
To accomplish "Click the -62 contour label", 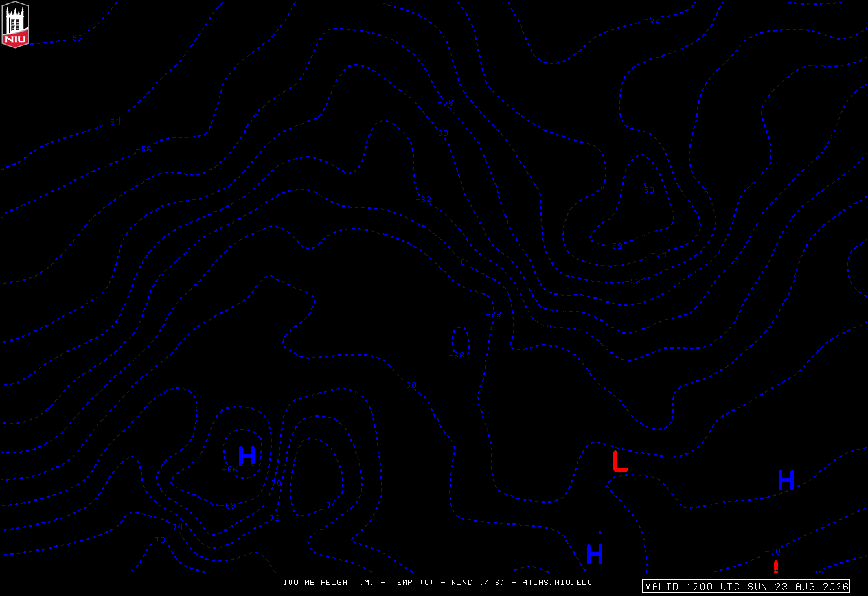I will 424,199.
